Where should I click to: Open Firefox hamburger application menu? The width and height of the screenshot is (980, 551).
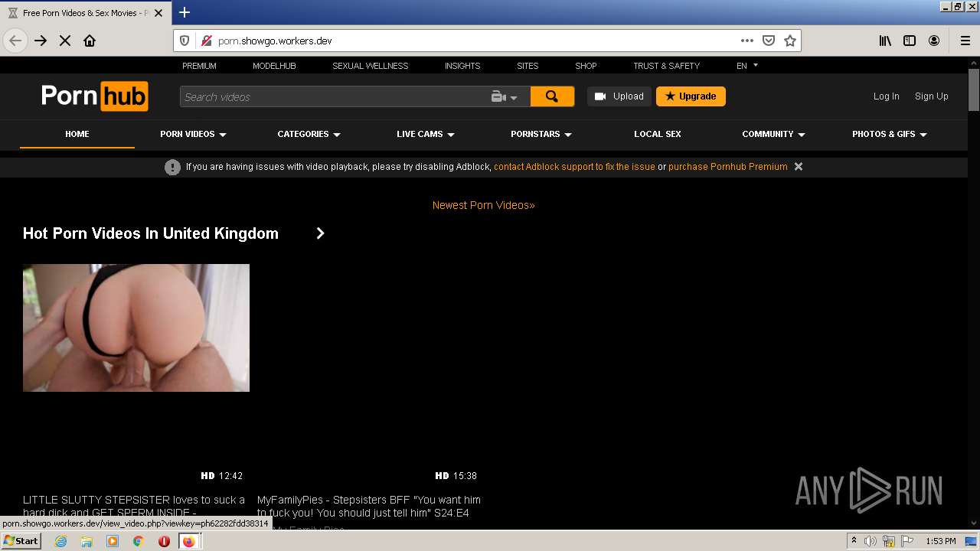point(965,41)
